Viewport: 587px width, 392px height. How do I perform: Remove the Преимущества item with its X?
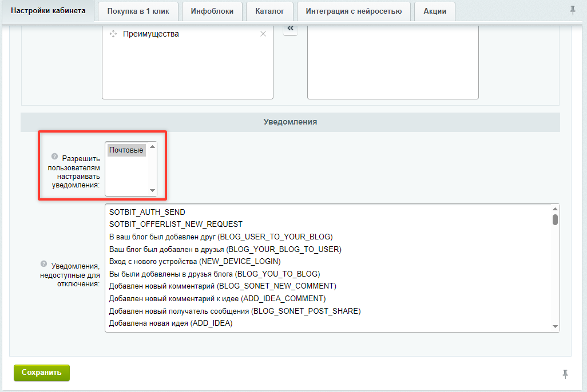[x=263, y=34]
